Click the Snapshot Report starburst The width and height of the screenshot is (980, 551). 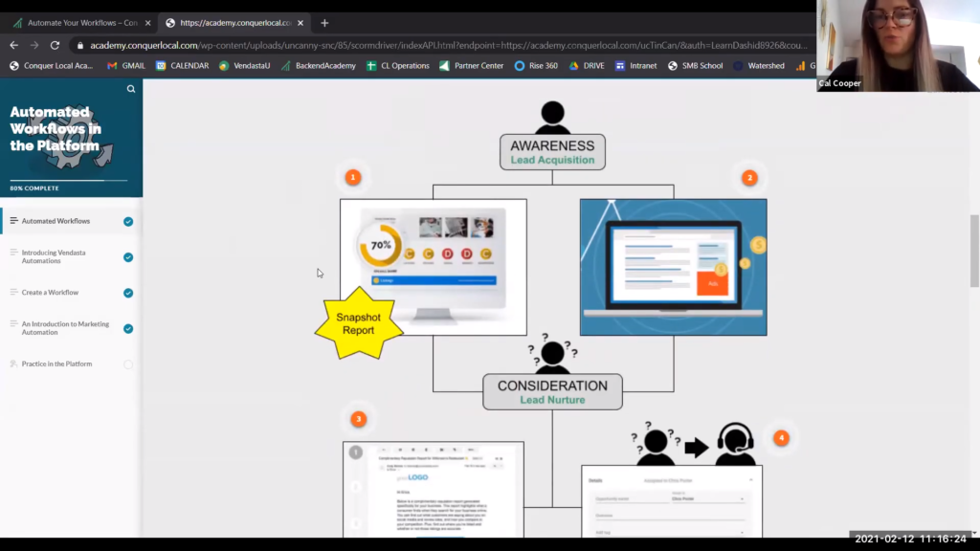(x=358, y=323)
